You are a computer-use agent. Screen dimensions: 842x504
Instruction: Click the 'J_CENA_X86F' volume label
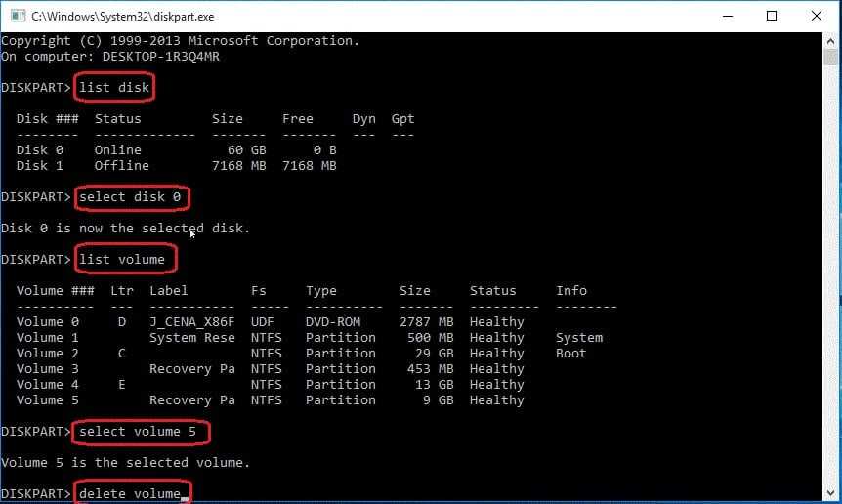tap(191, 321)
